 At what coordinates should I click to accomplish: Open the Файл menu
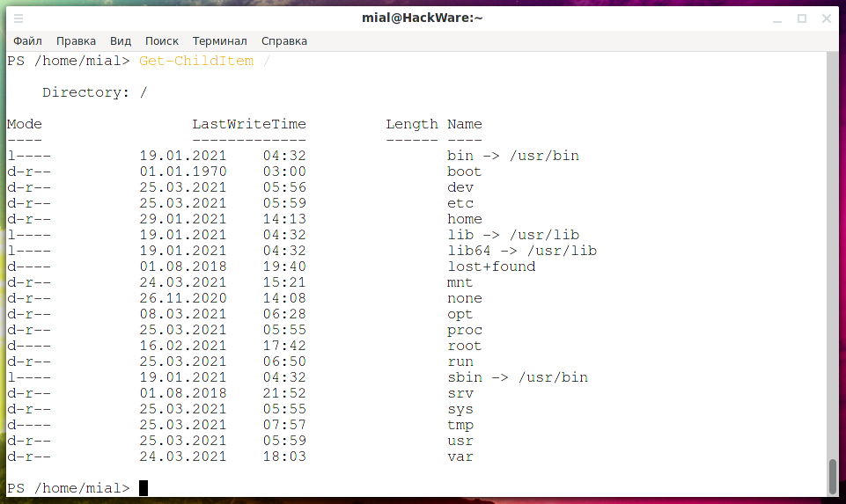[x=27, y=41]
